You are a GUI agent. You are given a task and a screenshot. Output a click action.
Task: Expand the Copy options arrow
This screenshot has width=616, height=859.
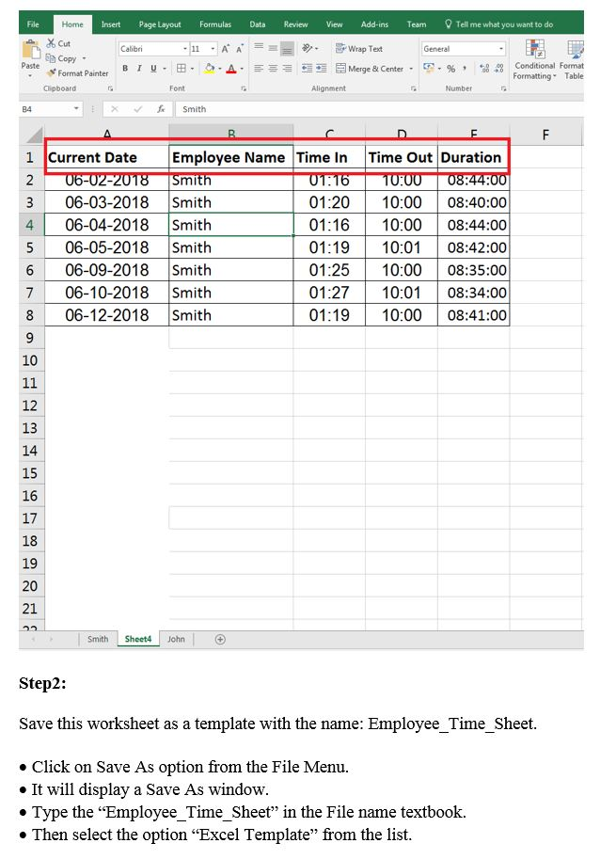point(85,58)
